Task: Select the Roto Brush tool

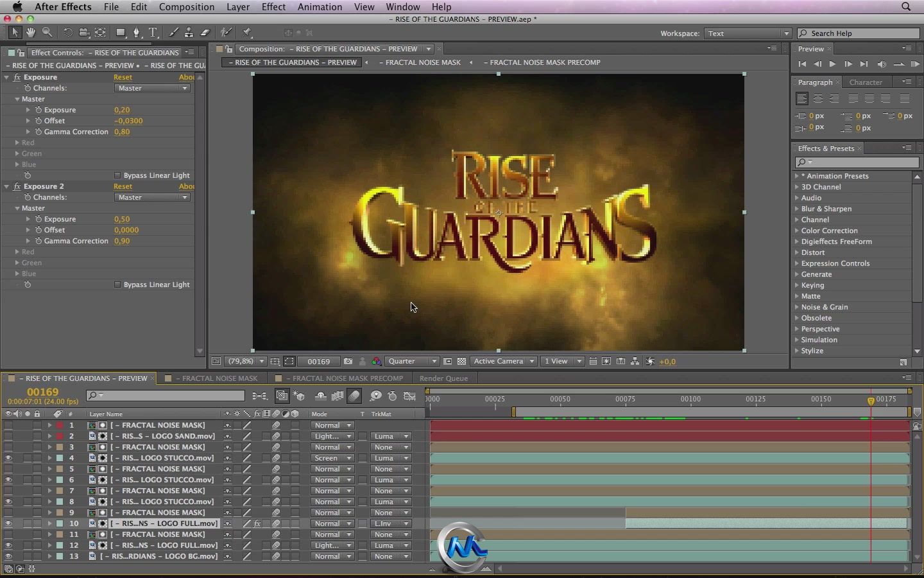Action: coord(226,32)
